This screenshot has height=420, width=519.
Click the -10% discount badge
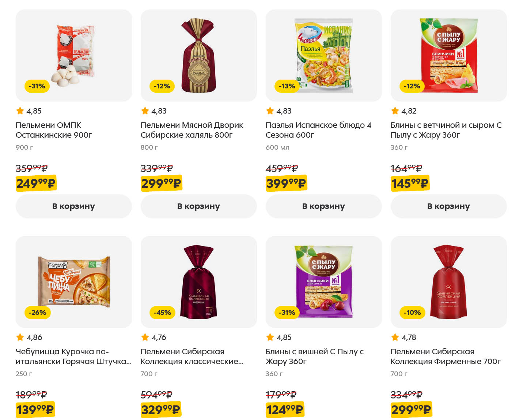point(412,313)
